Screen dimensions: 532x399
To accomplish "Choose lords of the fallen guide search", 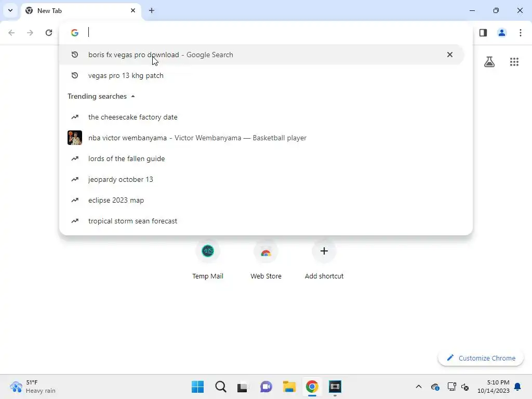I will [x=261, y=158].
